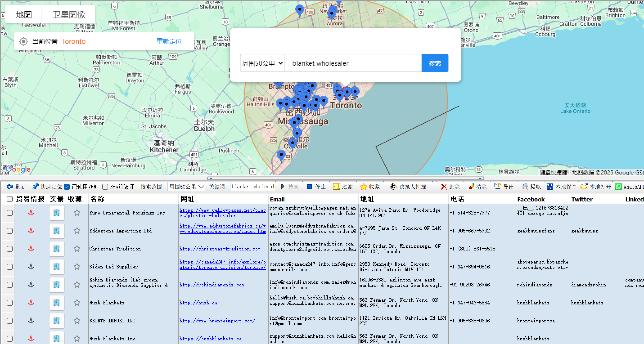Open Decision-maker mining (决策人挖掘) tool
The image size is (644, 344).
[408, 187]
